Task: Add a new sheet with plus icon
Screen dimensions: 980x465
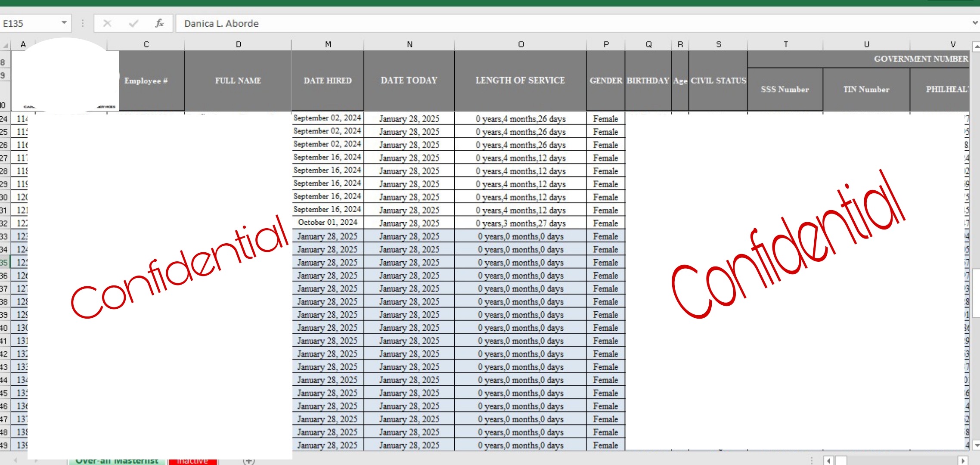Action: click(248, 461)
